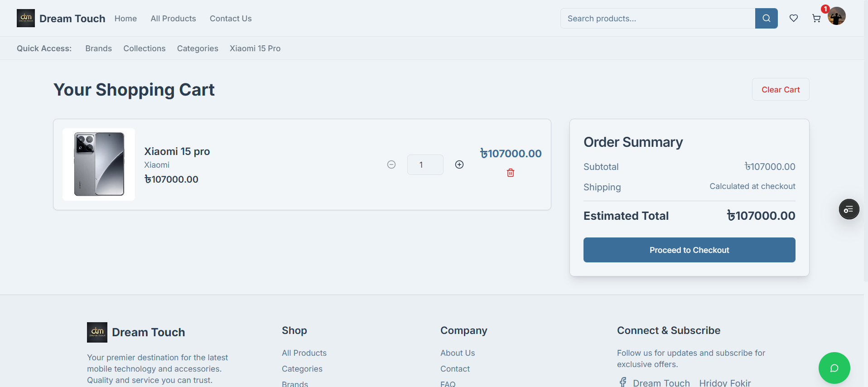Open the green chat bubble button
The image size is (868, 387).
click(x=834, y=368)
